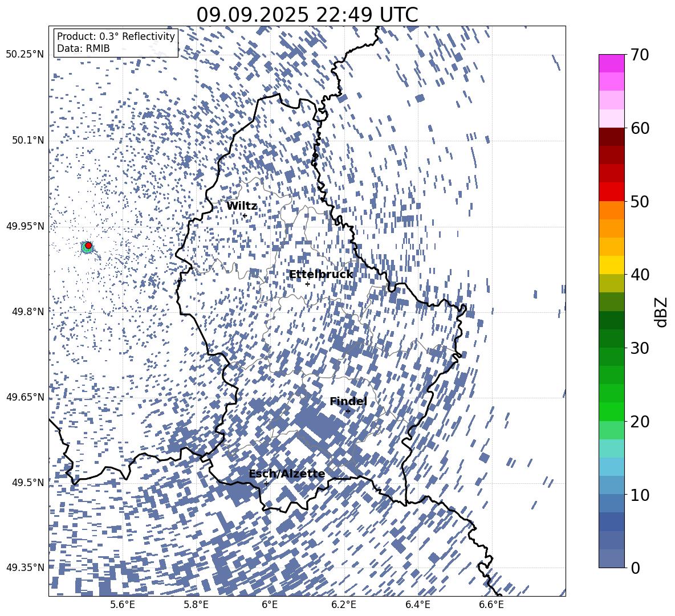675x616 pixels.
Task: Click the 50.25°N latitude tick label
Action: pos(25,55)
